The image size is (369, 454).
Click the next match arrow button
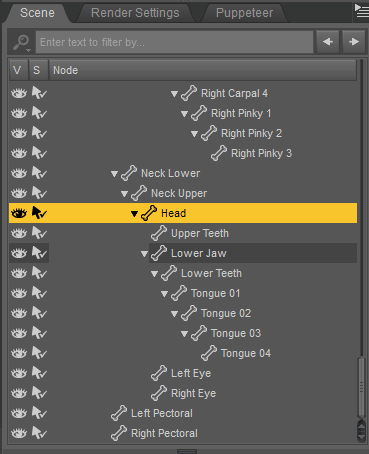[x=354, y=42]
